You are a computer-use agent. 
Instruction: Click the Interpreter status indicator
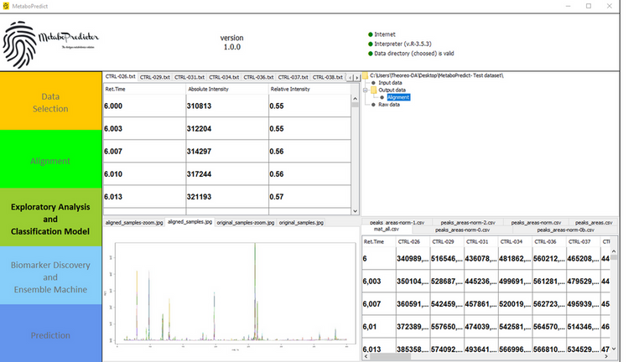(x=371, y=44)
